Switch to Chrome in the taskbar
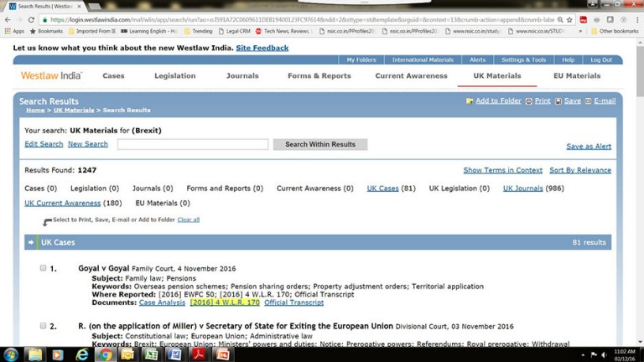 coord(105,354)
